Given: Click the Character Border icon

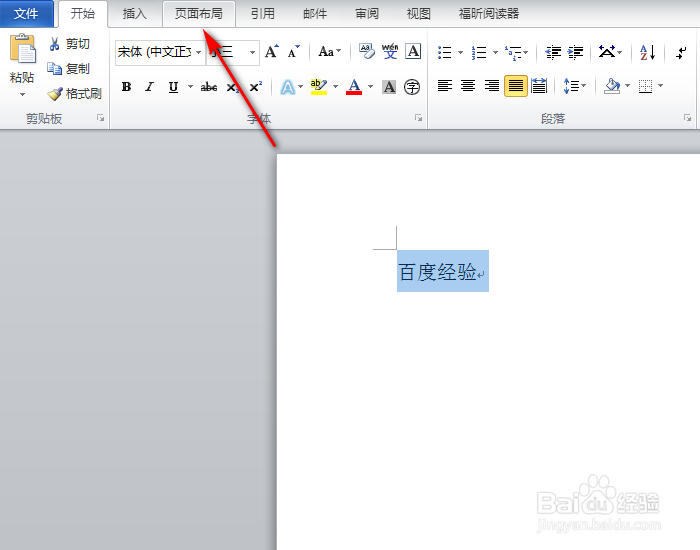Looking at the screenshot, I should click(413, 52).
